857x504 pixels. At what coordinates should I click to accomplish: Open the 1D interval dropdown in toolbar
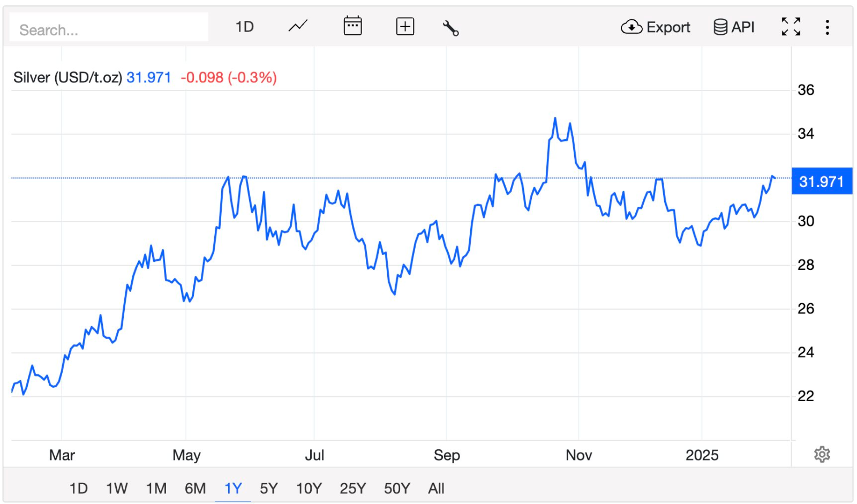tap(244, 27)
